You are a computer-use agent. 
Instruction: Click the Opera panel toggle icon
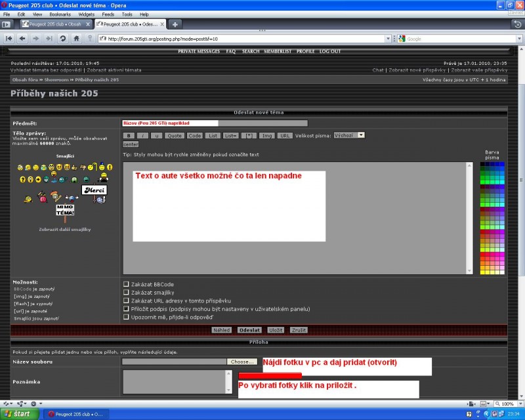pos(7,24)
